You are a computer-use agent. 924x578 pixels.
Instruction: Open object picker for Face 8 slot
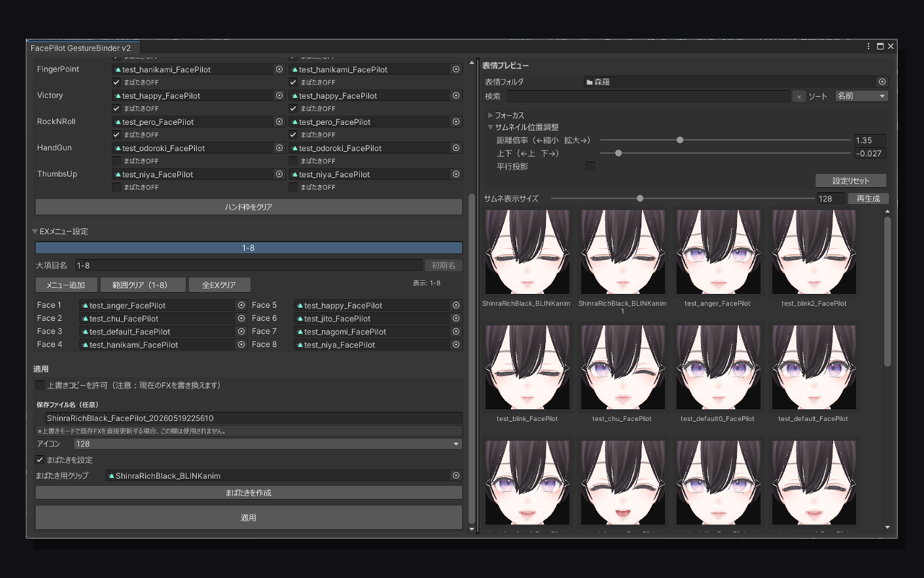click(x=456, y=345)
